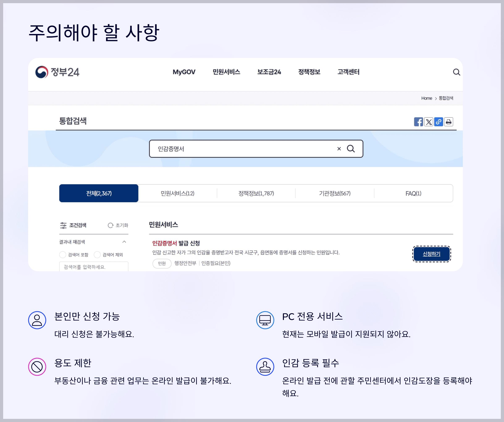Screen dimensions: 504x422
Task: Click the 검색어를 입력하세요 input field
Action: (94, 267)
